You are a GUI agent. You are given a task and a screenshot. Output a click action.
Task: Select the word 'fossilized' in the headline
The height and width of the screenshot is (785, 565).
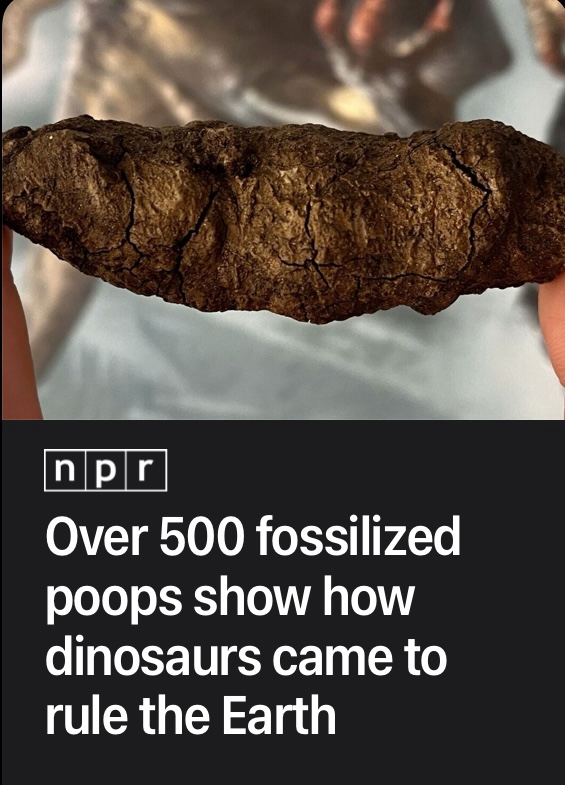point(358,537)
